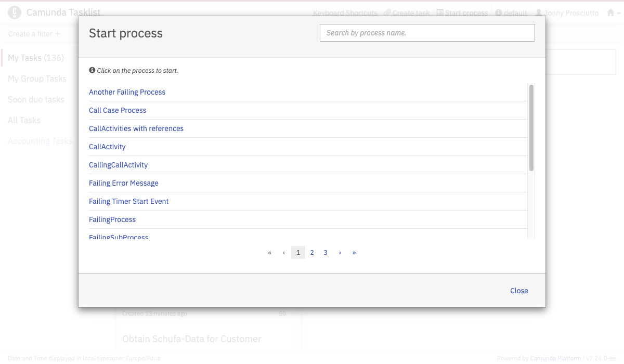624x364 pixels.
Task: Start CallActivities with references process
Action: click(136, 128)
